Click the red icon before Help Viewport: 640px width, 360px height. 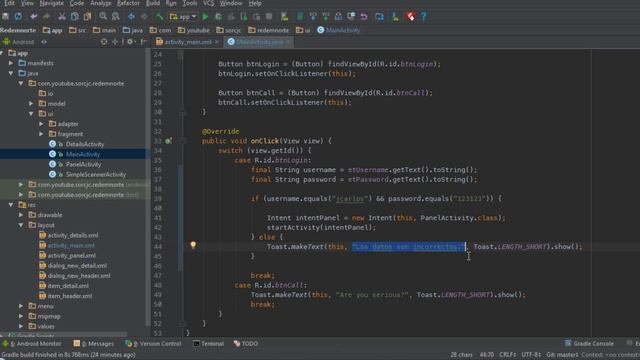pos(411,16)
